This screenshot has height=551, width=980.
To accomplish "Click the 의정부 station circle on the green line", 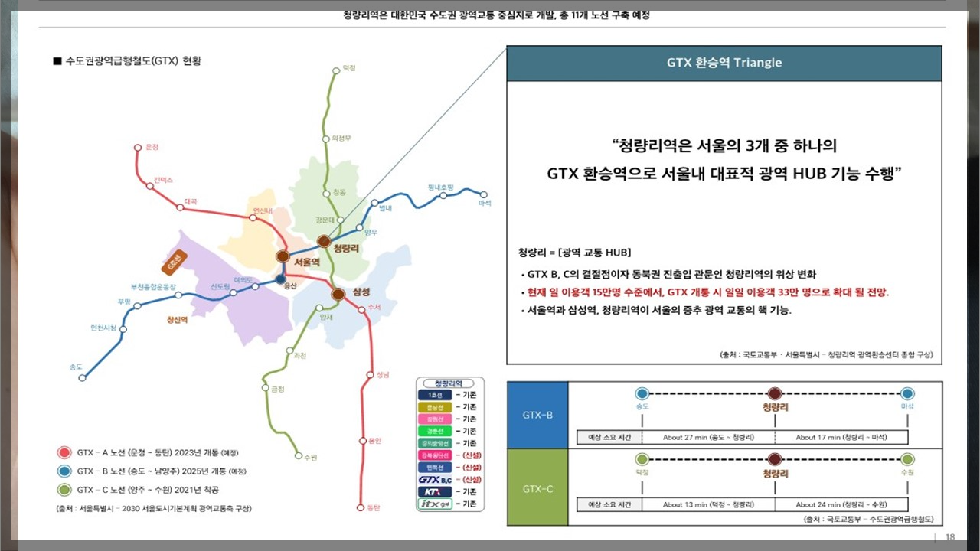I will coord(325,139).
